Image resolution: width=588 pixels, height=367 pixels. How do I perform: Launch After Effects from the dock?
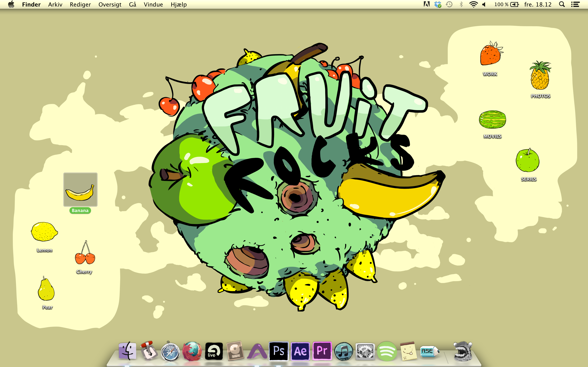pos(300,351)
